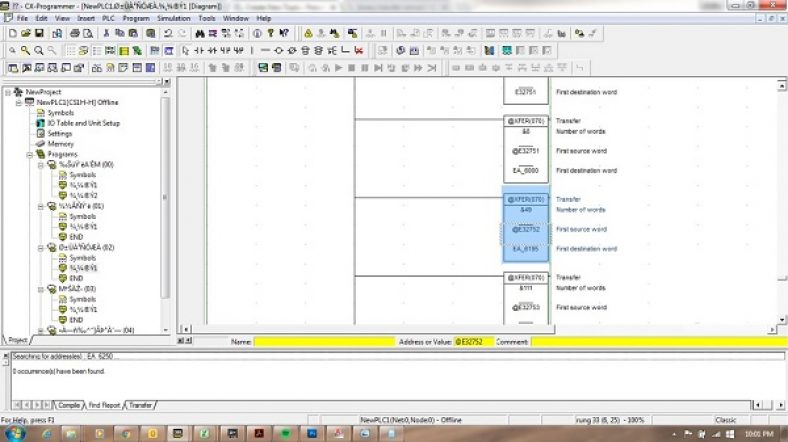This screenshot has height=442, width=788.
Task: Click the yellow warning triangle icon
Action: click(308, 33)
